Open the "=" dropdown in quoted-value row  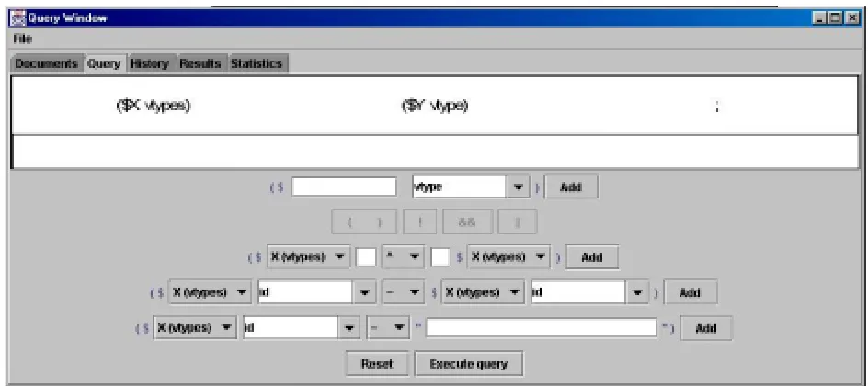(x=388, y=327)
